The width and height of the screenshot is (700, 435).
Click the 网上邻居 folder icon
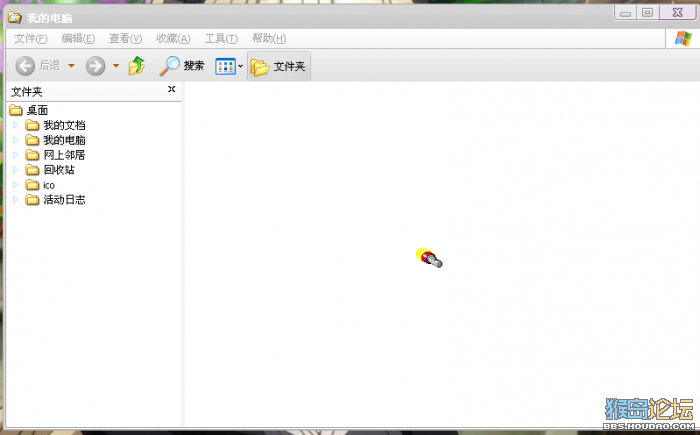coord(32,155)
